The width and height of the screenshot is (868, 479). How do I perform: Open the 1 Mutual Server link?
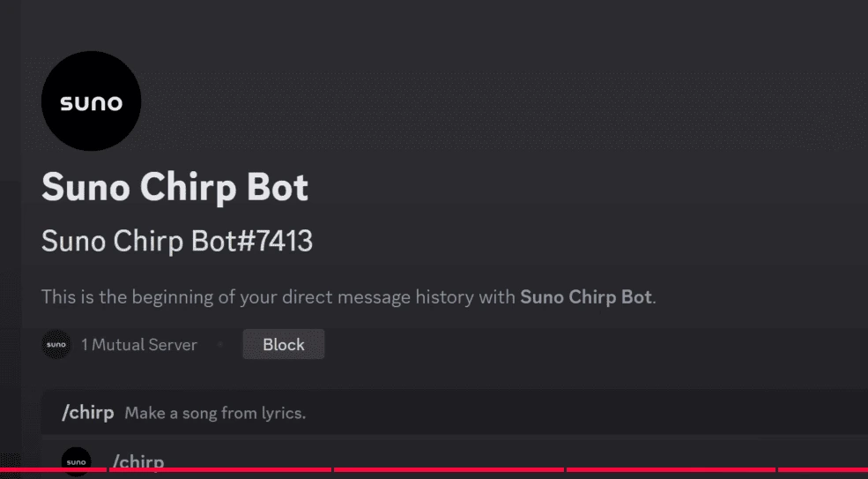pyautogui.click(x=139, y=345)
